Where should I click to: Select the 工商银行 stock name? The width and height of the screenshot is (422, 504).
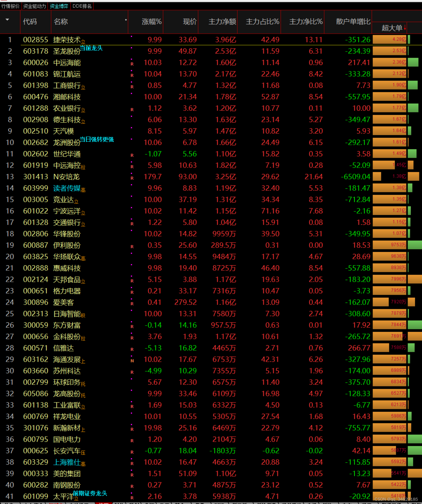pyautogui.click(x=67, y=85)
